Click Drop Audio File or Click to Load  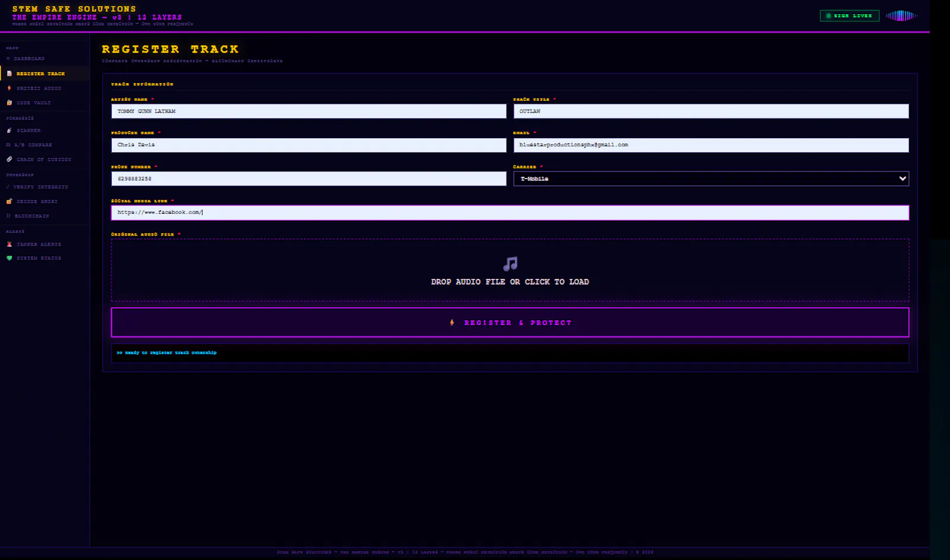coord(510,282)
